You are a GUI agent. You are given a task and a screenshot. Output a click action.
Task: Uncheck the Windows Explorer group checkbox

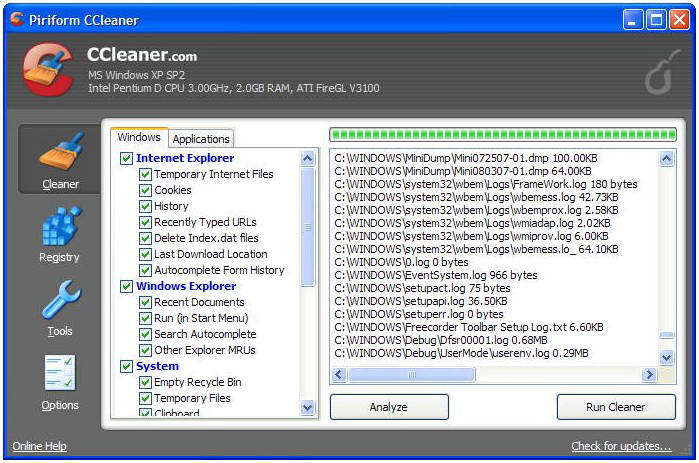(x=126, y=286)
